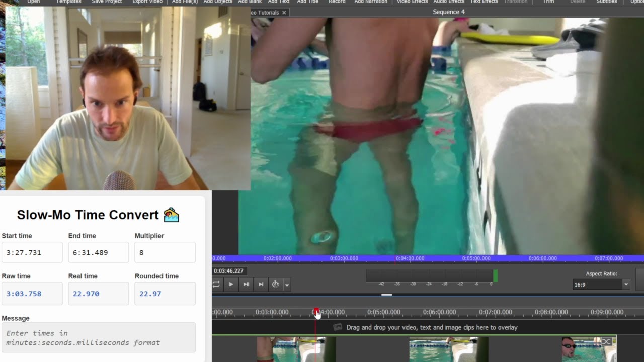Click the transition icon on the last clip
This screenshot has width=644, height=362.
[x=607, y=342]
